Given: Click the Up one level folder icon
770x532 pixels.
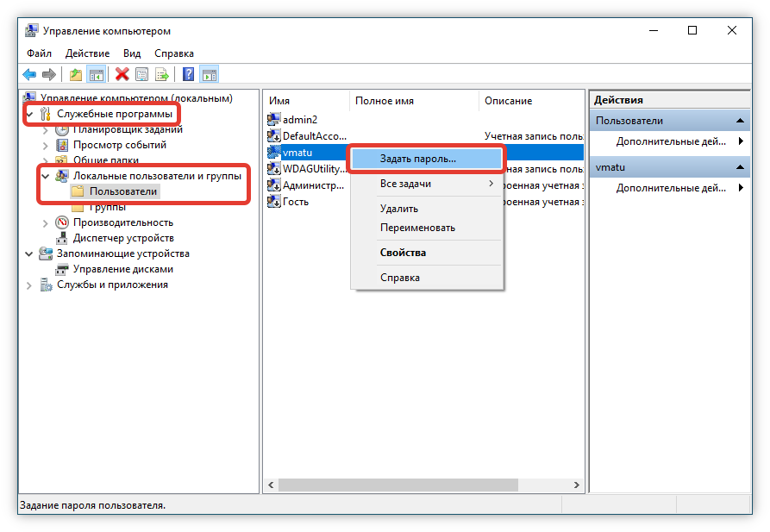Looking at the screenshot, I should click(x=77, y=75).
